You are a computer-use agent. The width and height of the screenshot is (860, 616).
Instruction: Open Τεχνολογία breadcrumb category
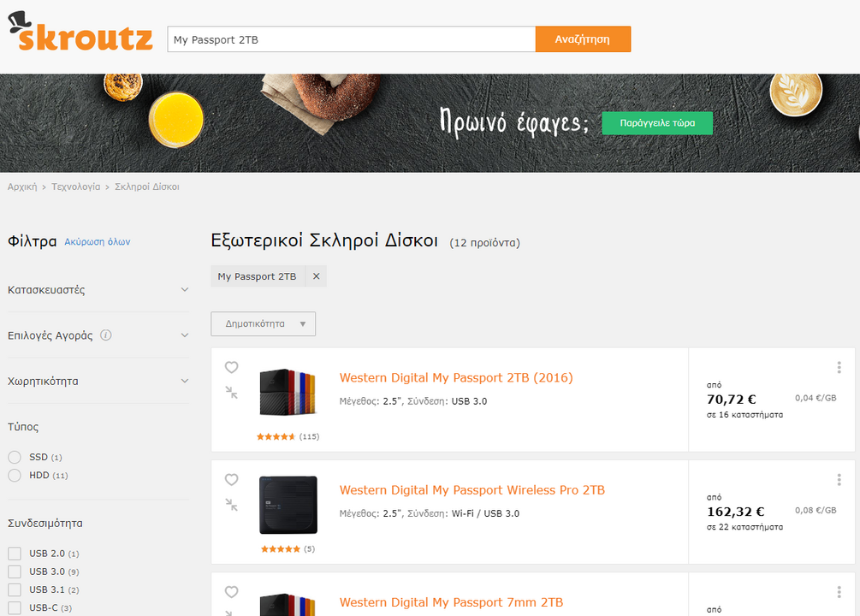(75, 187)
